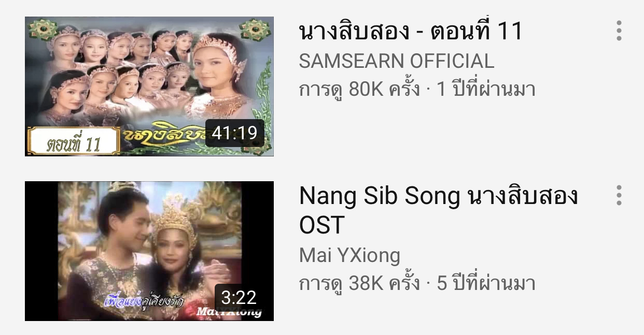This screenshot has width=644, height=335.
Task: Open three-dot menu for Nang Sib Song OST
Action: 619,195
